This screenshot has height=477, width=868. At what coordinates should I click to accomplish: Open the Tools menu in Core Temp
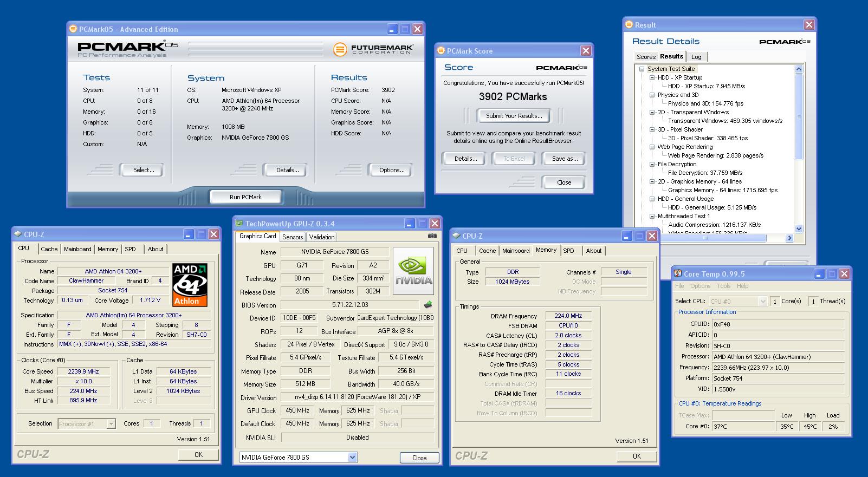(x=724, y=286)
